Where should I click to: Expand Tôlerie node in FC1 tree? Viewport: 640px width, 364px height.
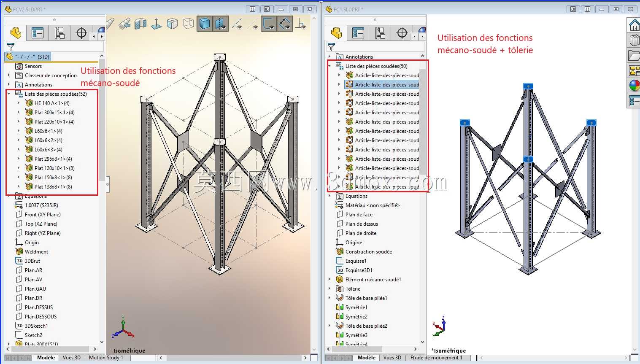[x=329, y=289]
